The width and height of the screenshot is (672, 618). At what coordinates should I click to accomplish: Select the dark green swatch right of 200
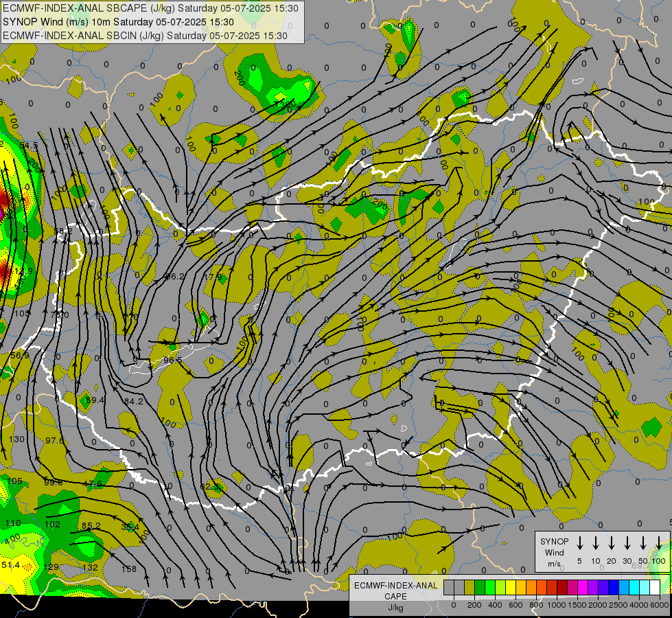tap(480, 588)
